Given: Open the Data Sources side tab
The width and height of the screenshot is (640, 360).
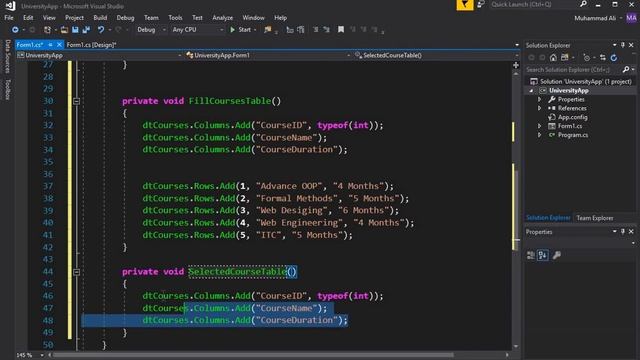Looking at the screenshot, I should point(7,56).
